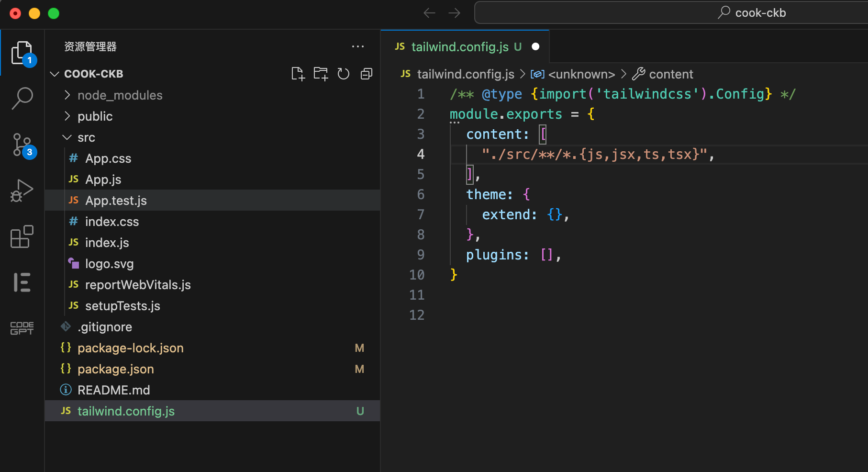The image size is (868, 472).
Task: Open package.json file
Action: pyautogui.click(x=212, y=369)
